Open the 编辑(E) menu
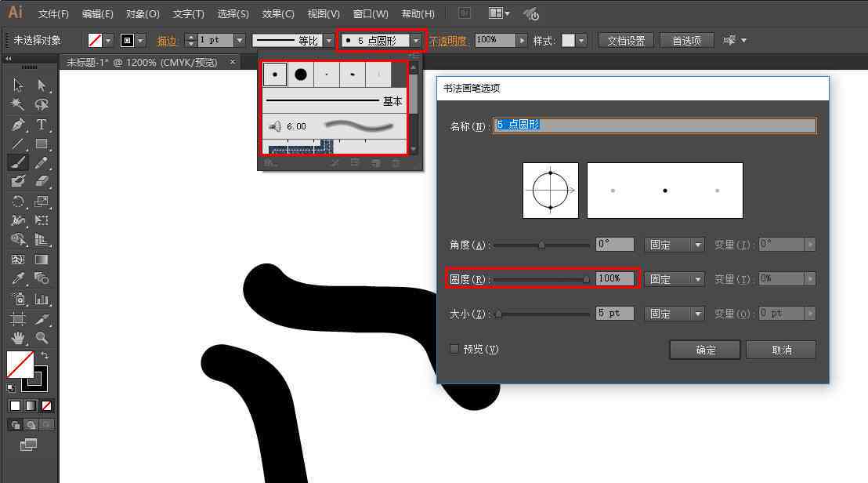Viewport: 868px width, 483px height. 97,14
